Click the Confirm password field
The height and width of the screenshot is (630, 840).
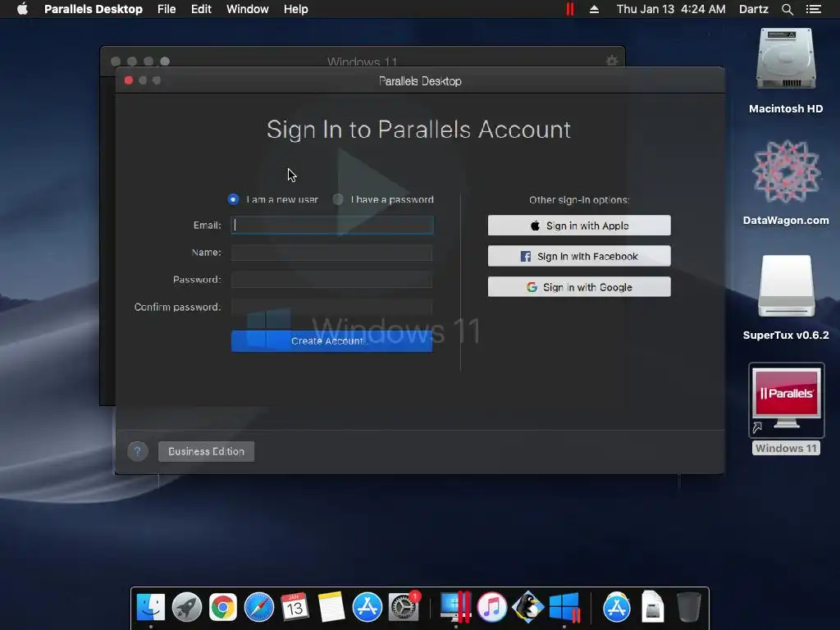(331, 307)
